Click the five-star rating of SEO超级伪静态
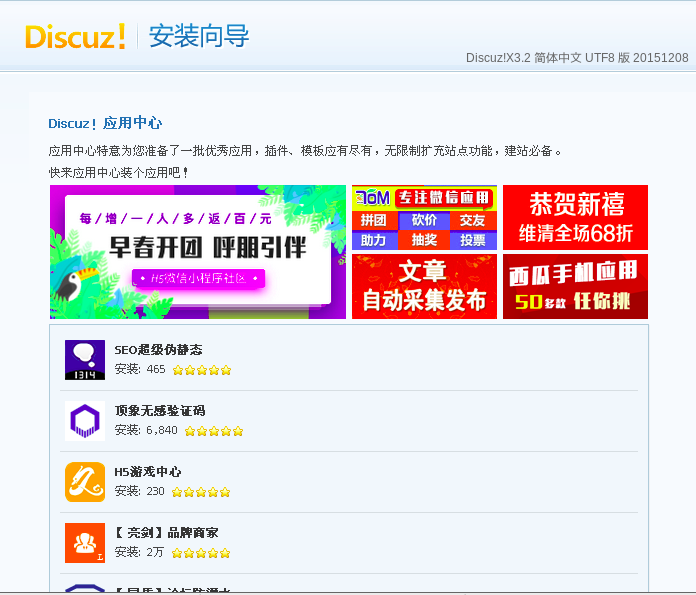This screenshot has height=595, width=696. (x=202, y=370)
